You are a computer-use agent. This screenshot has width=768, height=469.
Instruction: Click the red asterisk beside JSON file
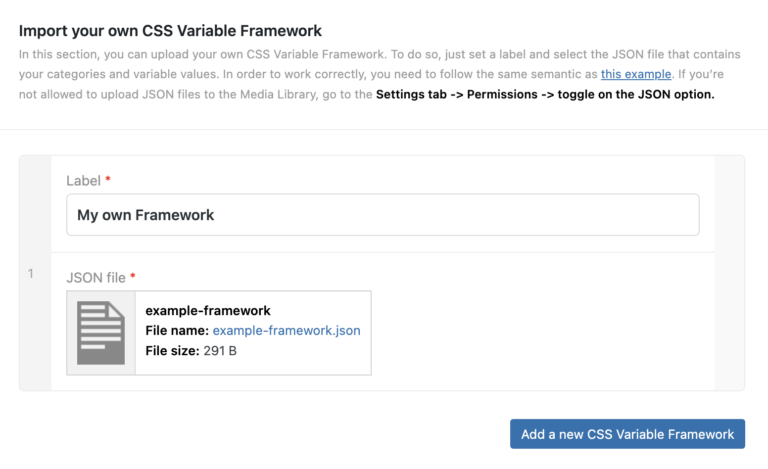click(x=133, y=277)
